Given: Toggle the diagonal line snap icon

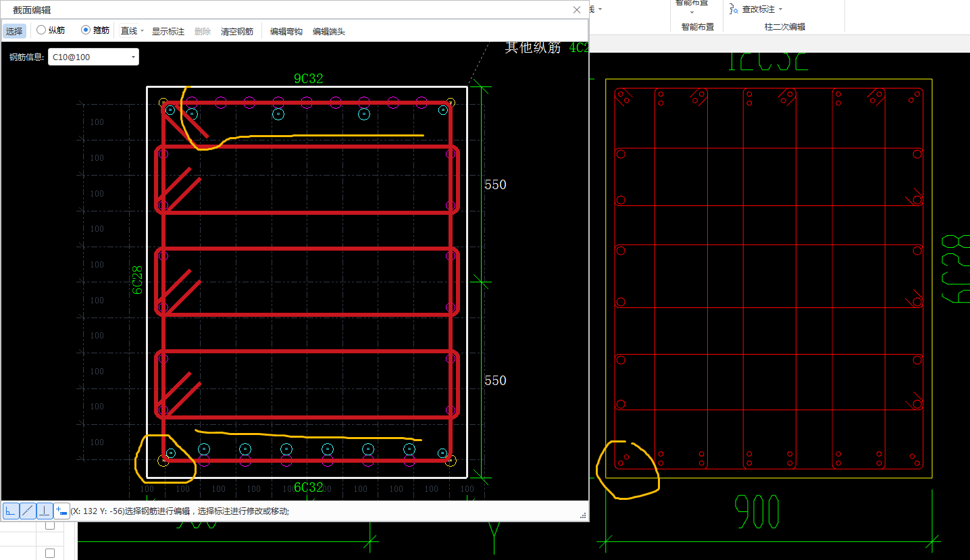Looking at the screenshot, I should [x=28, y=511].
